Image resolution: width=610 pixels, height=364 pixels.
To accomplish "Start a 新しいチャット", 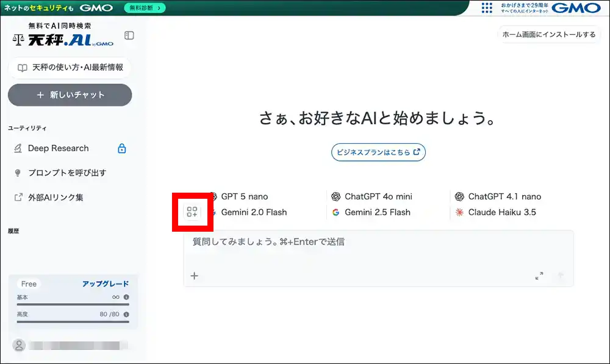I will pos(70,95).
